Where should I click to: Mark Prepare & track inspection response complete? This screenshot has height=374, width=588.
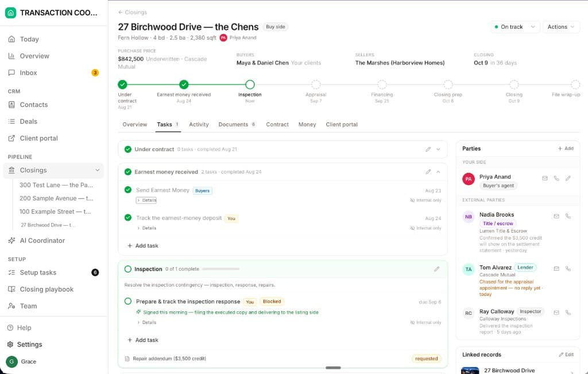coord(128,301)
